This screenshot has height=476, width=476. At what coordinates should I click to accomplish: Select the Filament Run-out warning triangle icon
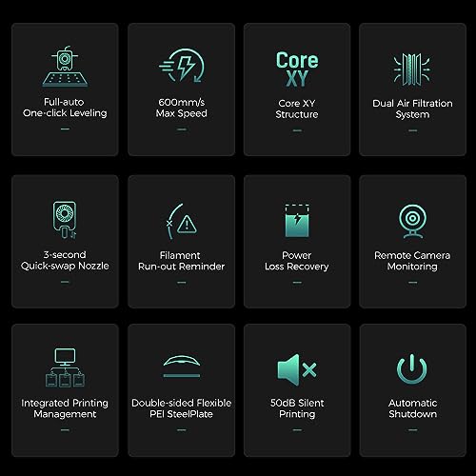point(182,222)
